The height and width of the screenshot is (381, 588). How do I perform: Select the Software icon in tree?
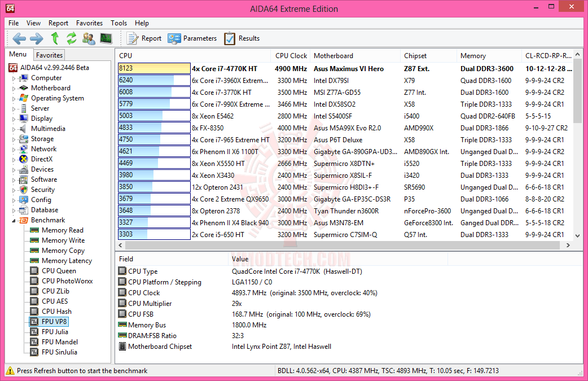click(24, 179)
